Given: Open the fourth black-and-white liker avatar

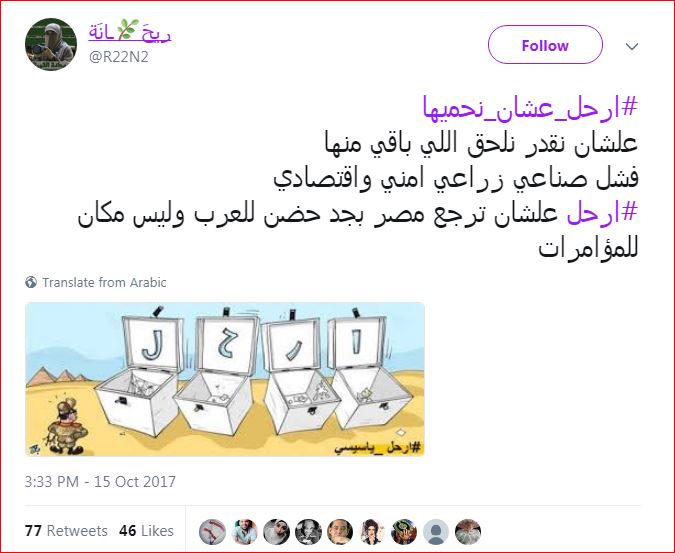Looking at the screenshot, I should 308,531.
